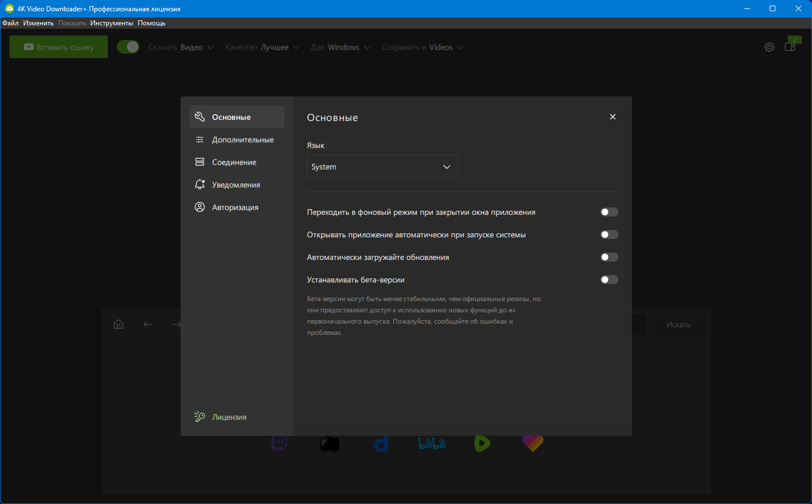Viewport: 812px width, 504px height.
Task: Click the Вставить ссылку button
Action: 59,47
